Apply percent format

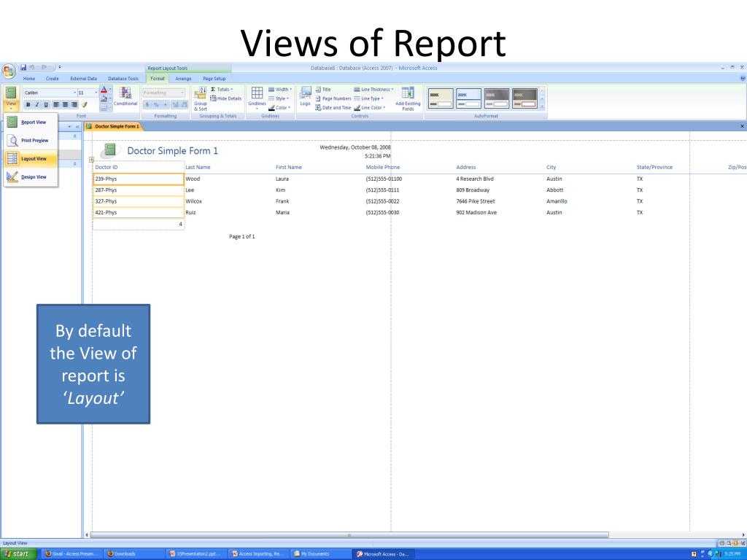coord(156,104)
